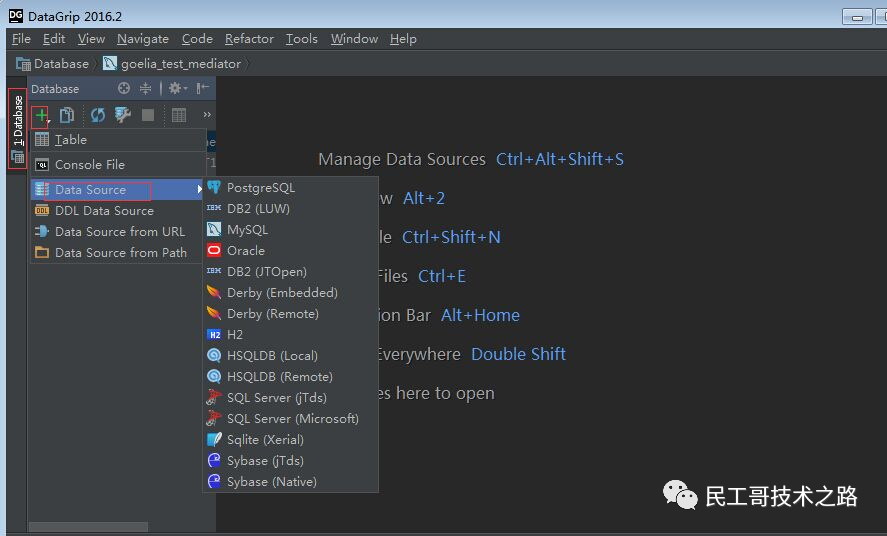Screen dimensions: 887x536
Task: Click the Collapse All icon in Database header
Action: (145, 88)
